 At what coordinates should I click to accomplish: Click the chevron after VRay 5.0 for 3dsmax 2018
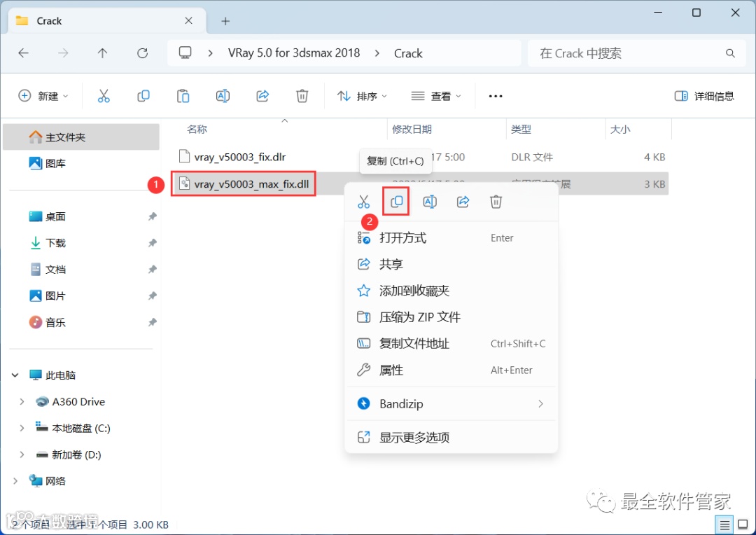tap(377, 53)
